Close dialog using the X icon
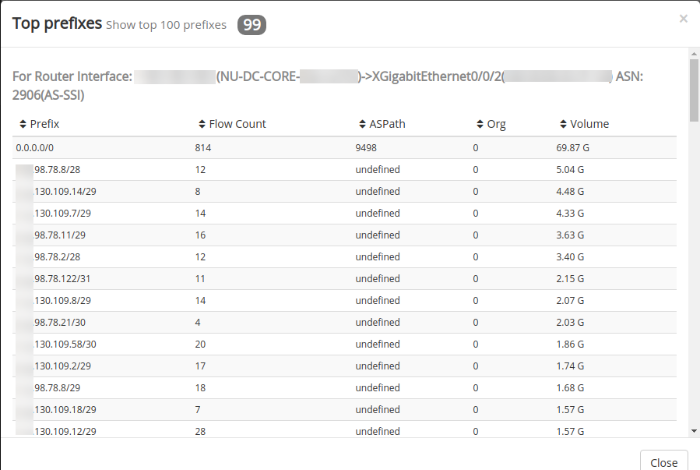The height and width of the screenshot is (470, 700). point(683,18)
